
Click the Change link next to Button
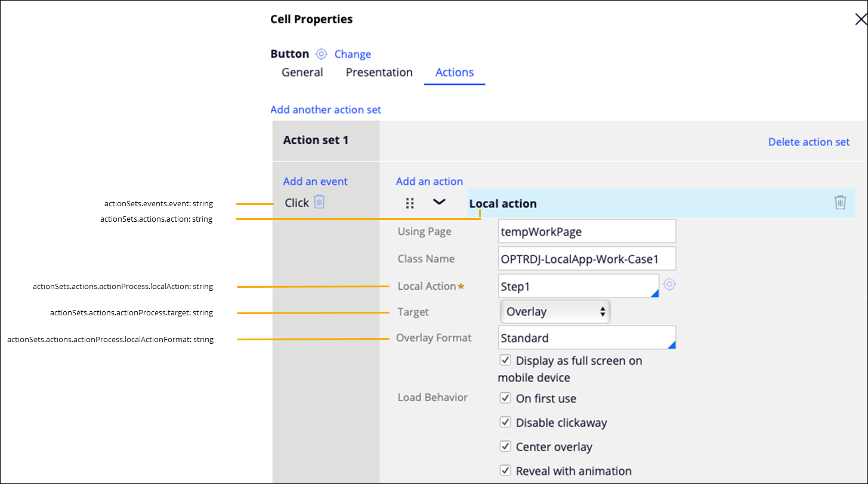pyautogui.click(x=353, y=54)
